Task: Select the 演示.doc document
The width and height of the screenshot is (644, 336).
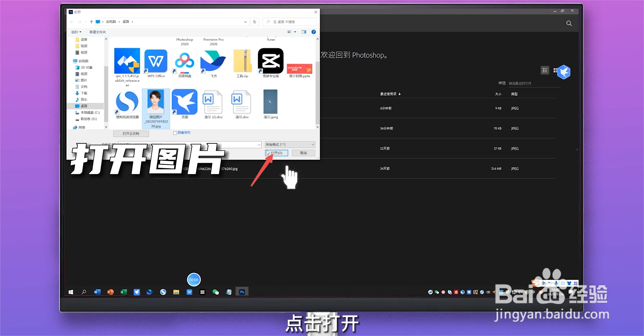Action: point(242,105)
